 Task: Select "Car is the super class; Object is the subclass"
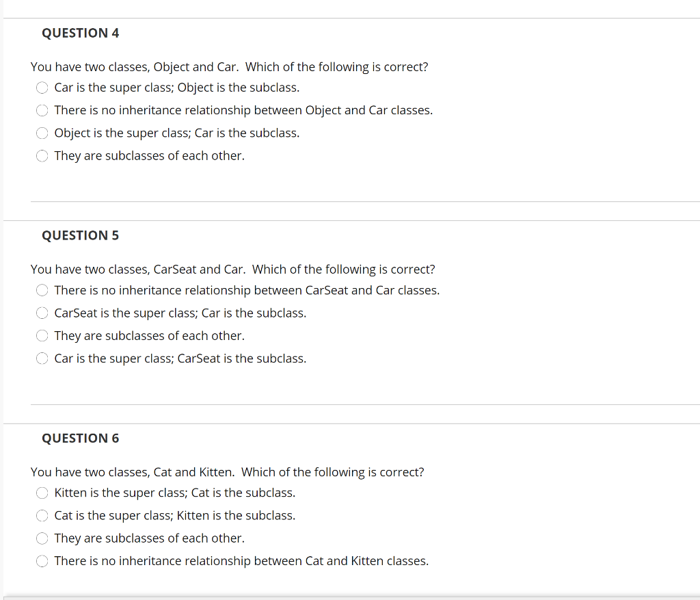[x=42, y=88]
